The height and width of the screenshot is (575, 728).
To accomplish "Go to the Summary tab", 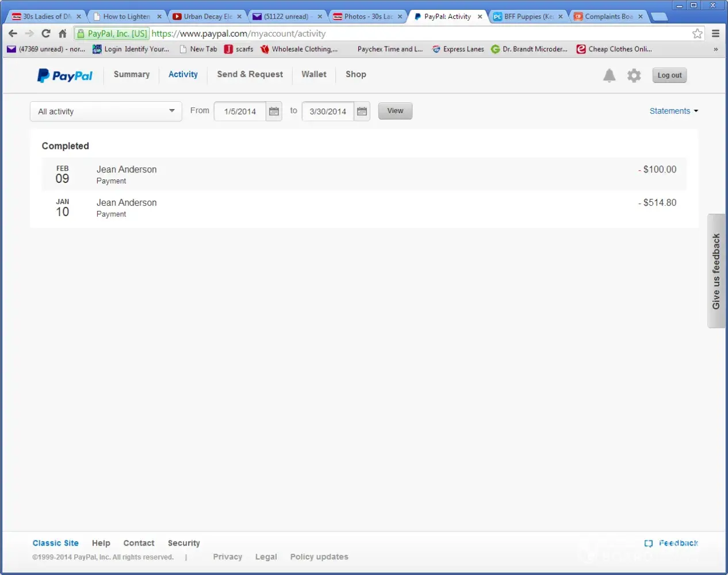I will pyautogui.click(x=132, y=74).
